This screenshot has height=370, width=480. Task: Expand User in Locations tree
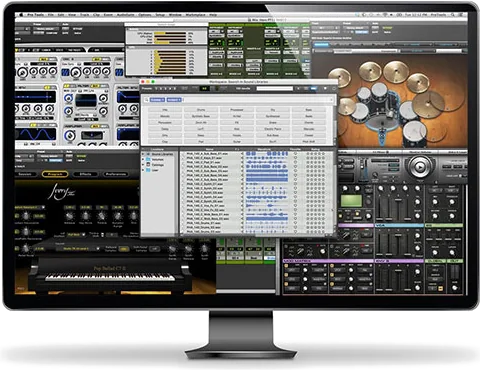click(x=143, y=170)
